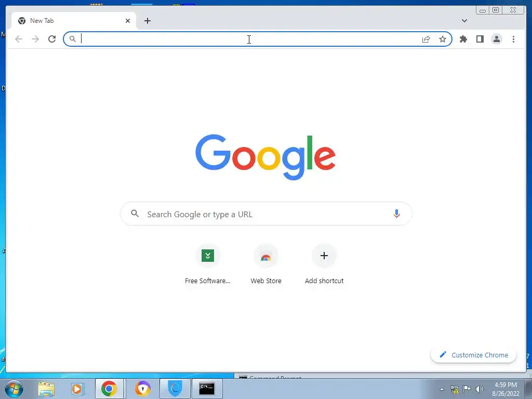Click the magnifier icon in address bar
The width and height of the screenshot is (532, 399).
click(73, 39)
